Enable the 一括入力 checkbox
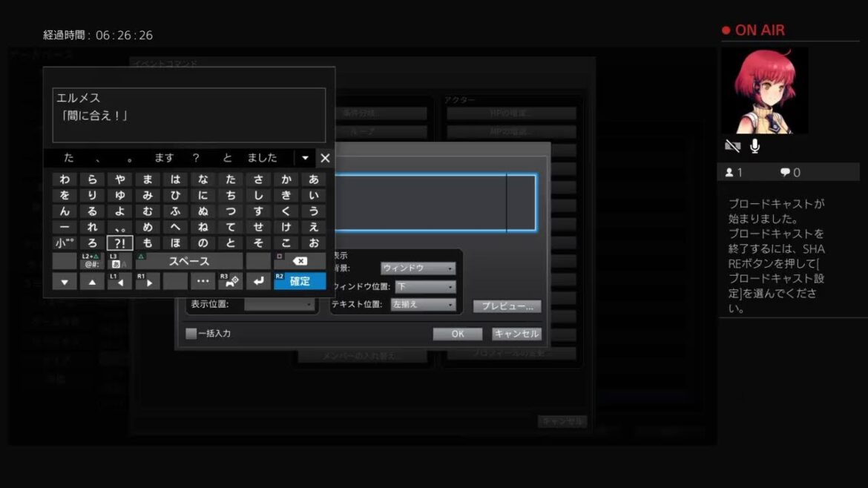Image resolution: width=868 pixels, height=488 pixels. point(191,334)
